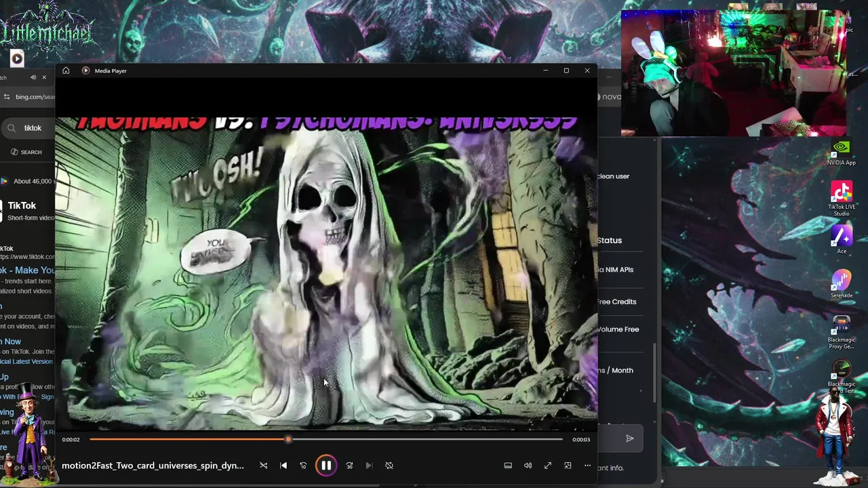Screen dimensions: 868x488
Task: Open the Serenade desktop shortcut
Action: tap(842, 284)
